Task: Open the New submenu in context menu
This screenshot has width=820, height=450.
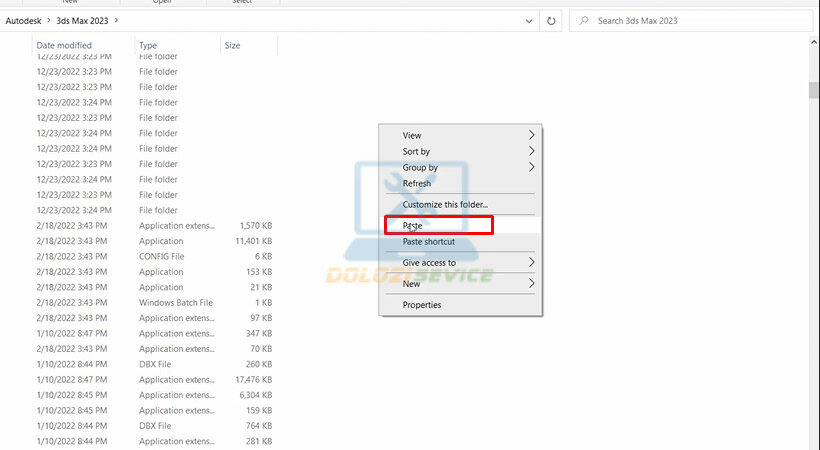Action: pyautogui.click(x=460, y=284)
